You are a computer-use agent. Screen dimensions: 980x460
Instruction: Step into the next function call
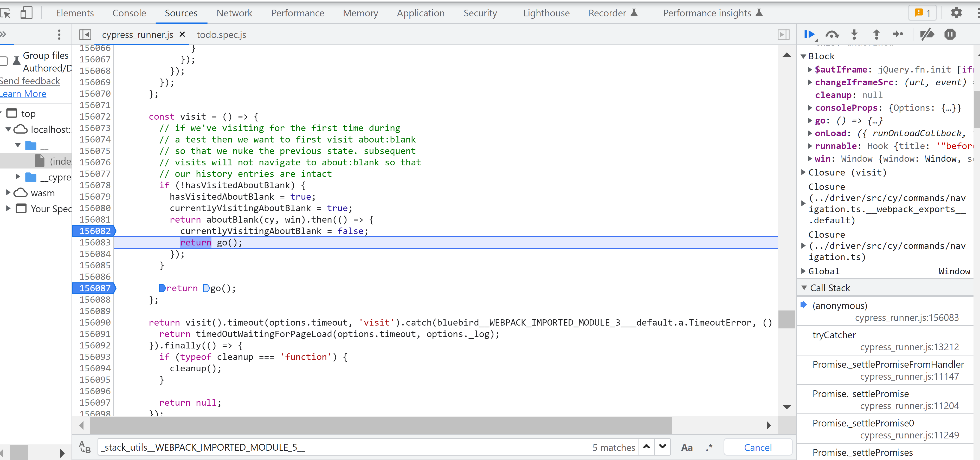[x=854, y=35]
